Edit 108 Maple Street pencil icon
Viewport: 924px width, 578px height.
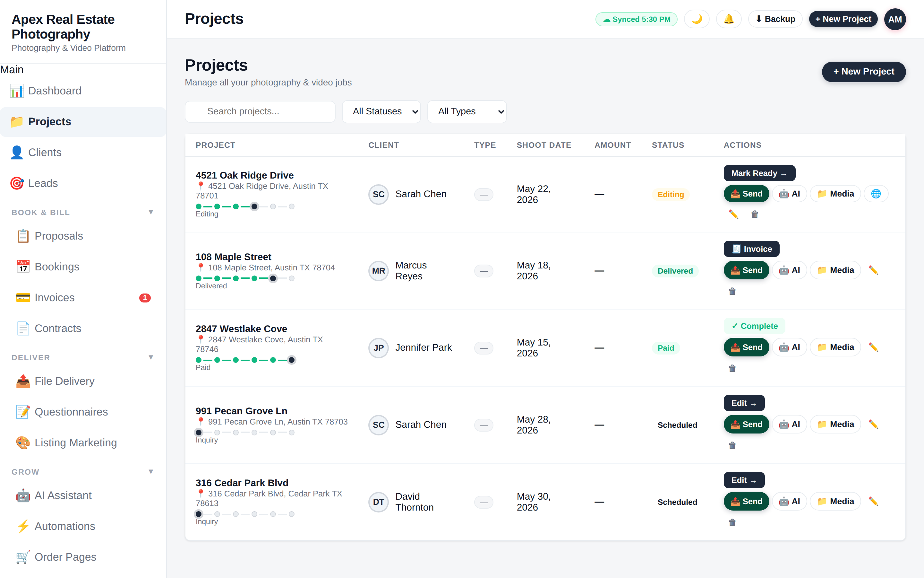coord(873,270)
